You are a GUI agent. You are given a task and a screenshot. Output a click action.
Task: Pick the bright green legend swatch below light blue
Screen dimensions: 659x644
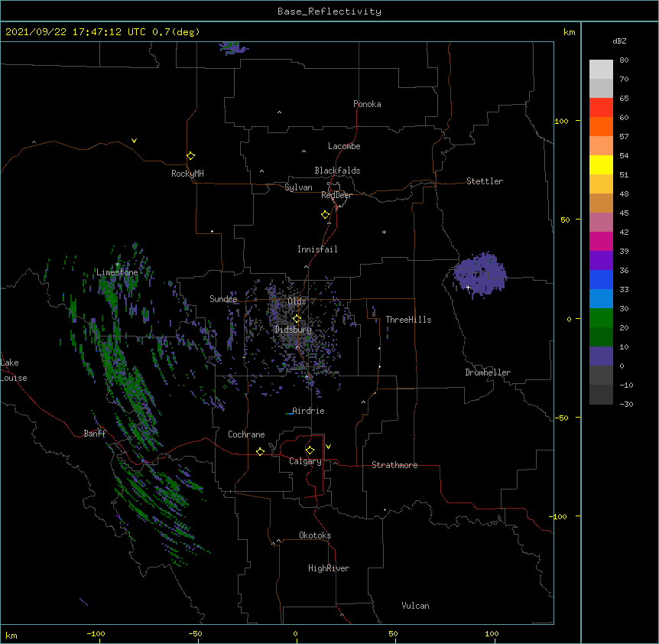(601, 318)
